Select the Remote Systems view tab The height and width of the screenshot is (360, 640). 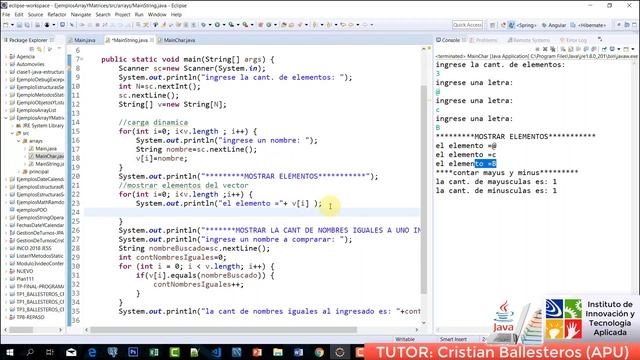click(x=529, y=40)
